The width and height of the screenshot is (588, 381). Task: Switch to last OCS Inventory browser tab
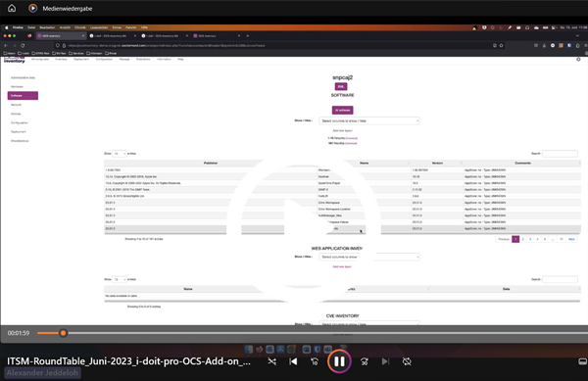[x=217, y=36]
